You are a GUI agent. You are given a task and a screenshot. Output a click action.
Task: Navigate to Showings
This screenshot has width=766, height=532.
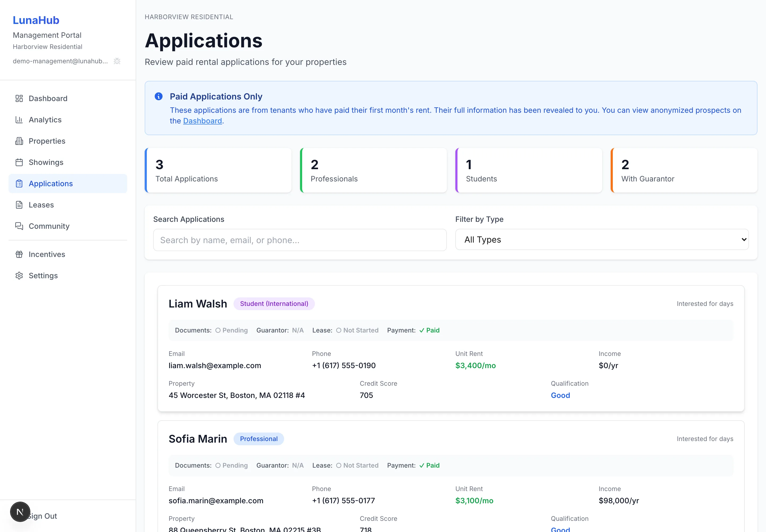(x=68, y=162)
